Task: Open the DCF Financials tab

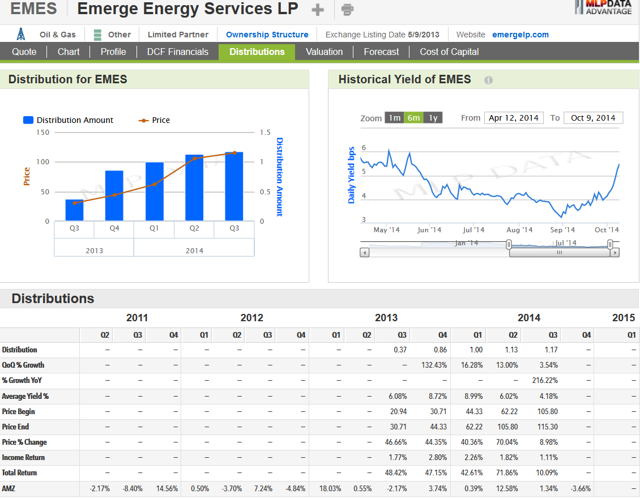Action: tap(178, 52)
